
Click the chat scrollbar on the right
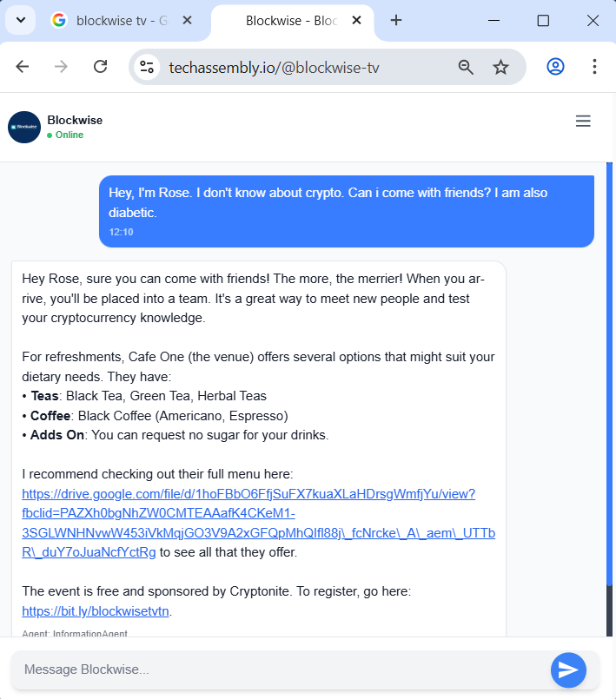pyautogui.click(x=611, y=391)
